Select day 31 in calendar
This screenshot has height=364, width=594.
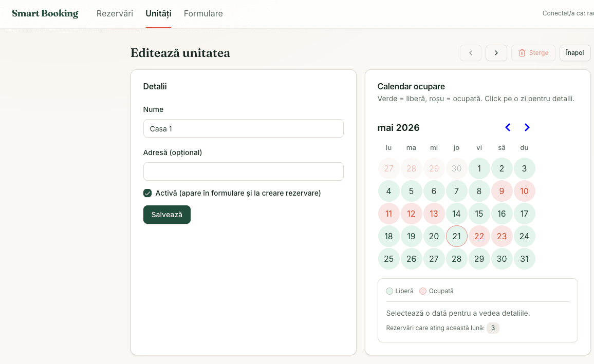[524, 259]
